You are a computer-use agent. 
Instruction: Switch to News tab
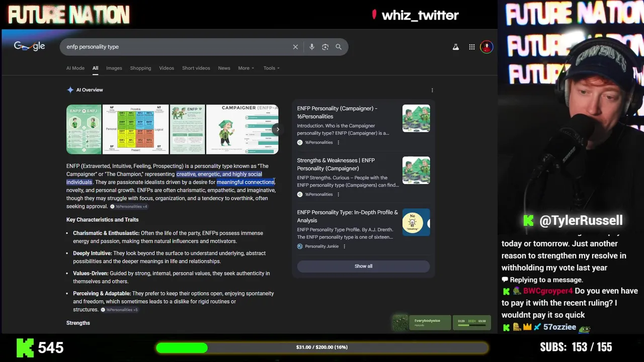[224, 68]
